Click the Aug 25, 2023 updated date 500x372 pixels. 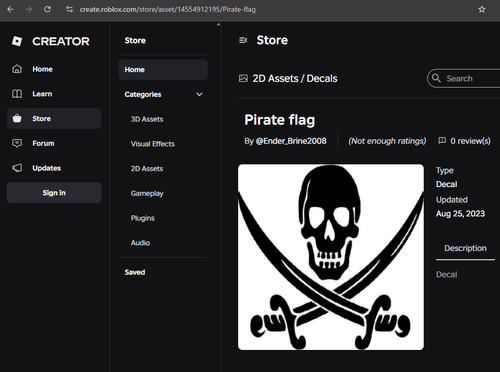pyautogui.click(x=460, y=214)
